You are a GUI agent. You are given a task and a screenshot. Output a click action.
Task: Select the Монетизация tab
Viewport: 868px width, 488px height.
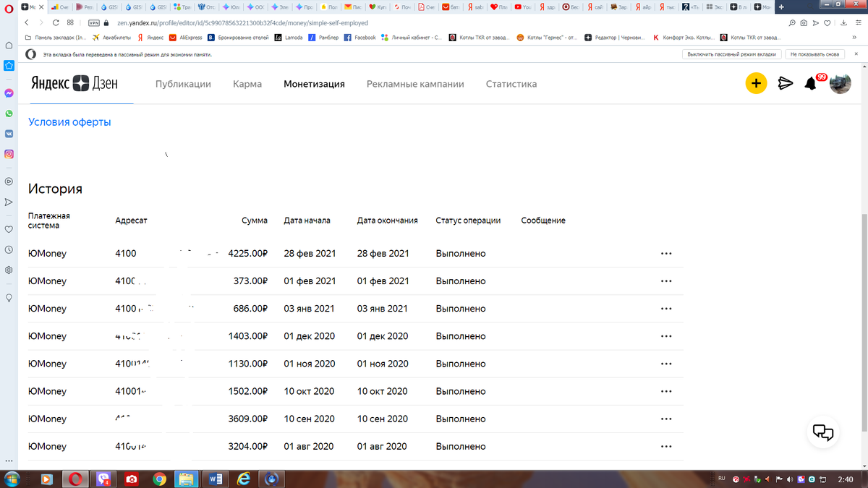pos(314,84)
